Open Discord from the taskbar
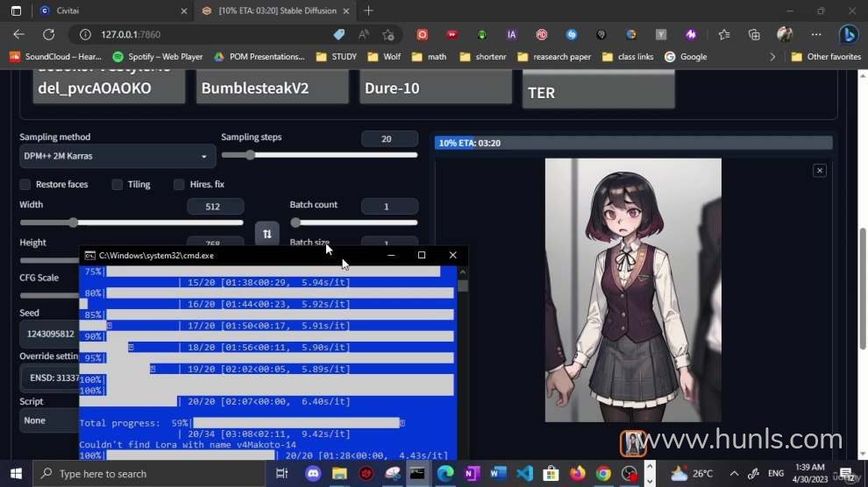868x487 pixels. click(313, 474)
